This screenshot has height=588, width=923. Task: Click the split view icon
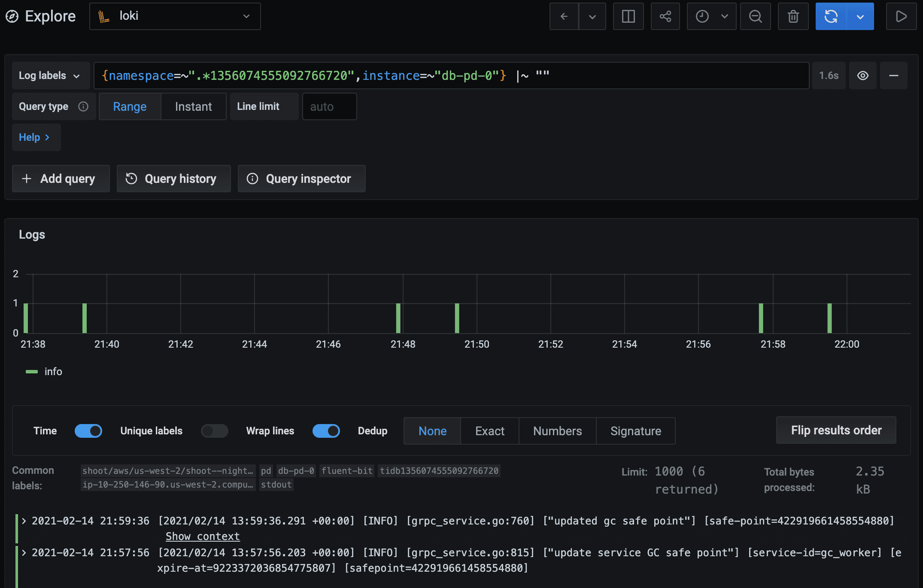coord(628,16)
